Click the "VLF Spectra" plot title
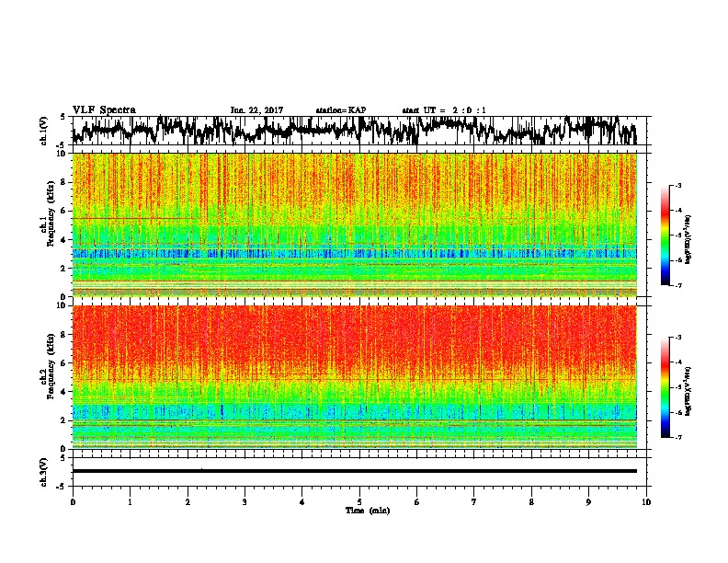The height and width of the screenshot is (563, 728). [104, 110]
